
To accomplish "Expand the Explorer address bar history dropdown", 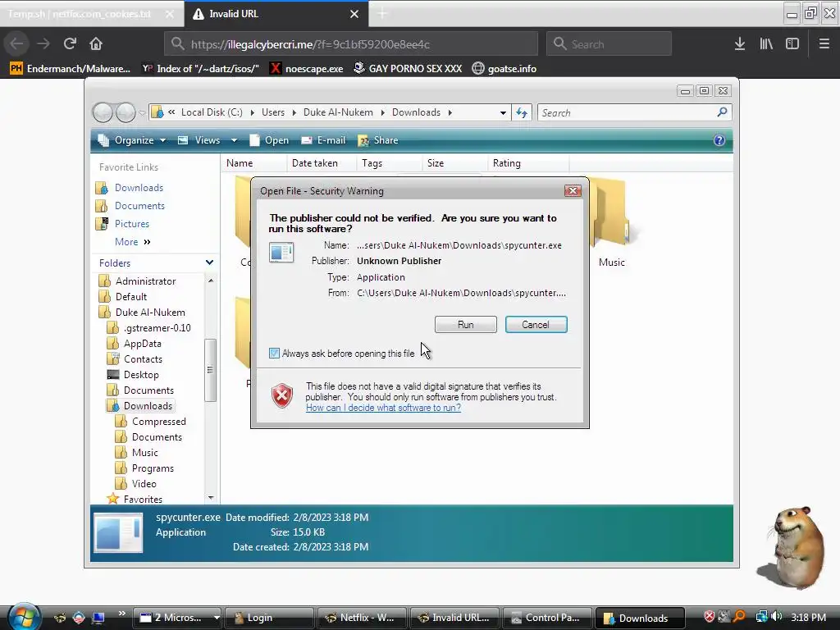I will coord(503,112).
